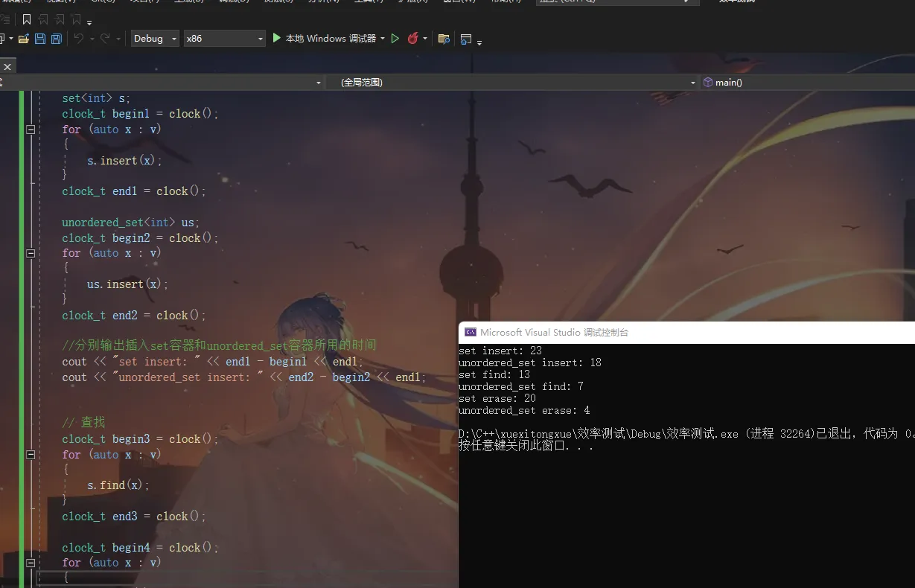Place cursor on 'set<int> s;' line
Viewport: 915px width, 588px height.
click(97, 98)
